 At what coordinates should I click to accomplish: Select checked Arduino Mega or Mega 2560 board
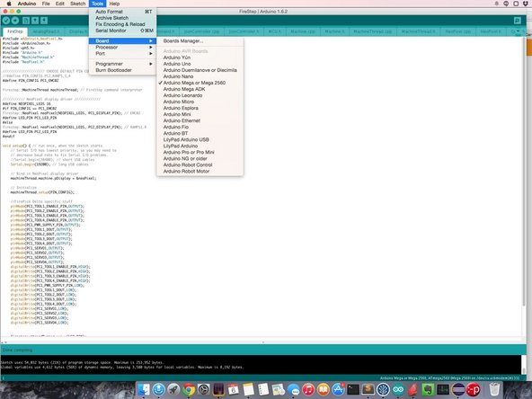(x=199, y=83)
